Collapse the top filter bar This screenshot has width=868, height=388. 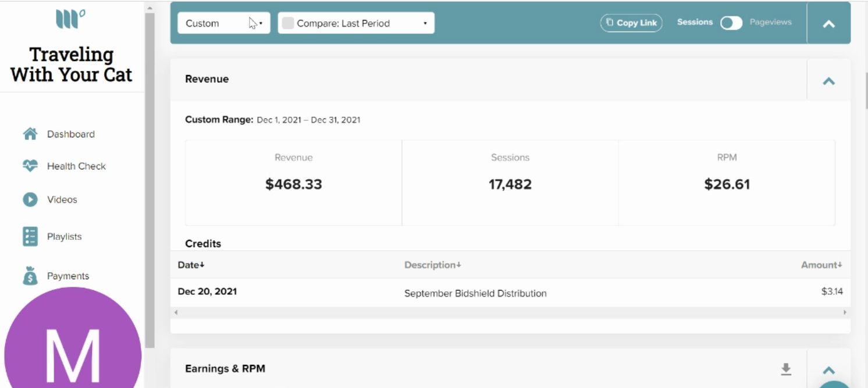click(829, 24)
